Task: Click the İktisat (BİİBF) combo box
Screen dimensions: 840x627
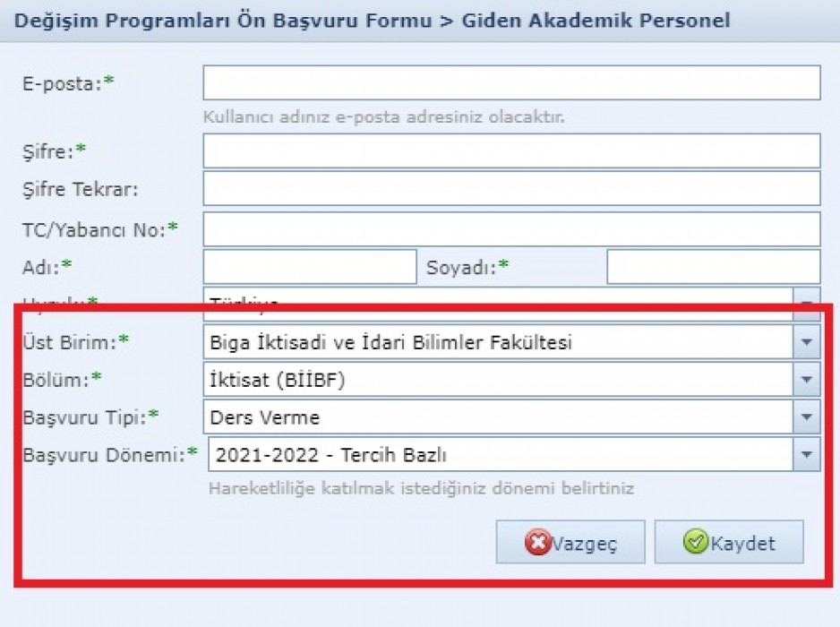Action: pos(498,380)
